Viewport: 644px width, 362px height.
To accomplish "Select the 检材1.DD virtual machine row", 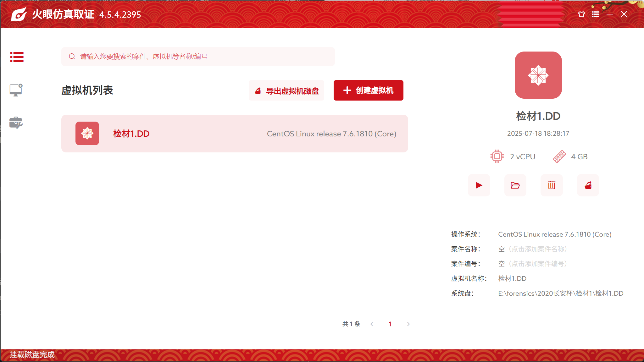I will pyautogui.click(x=235, y=134).
